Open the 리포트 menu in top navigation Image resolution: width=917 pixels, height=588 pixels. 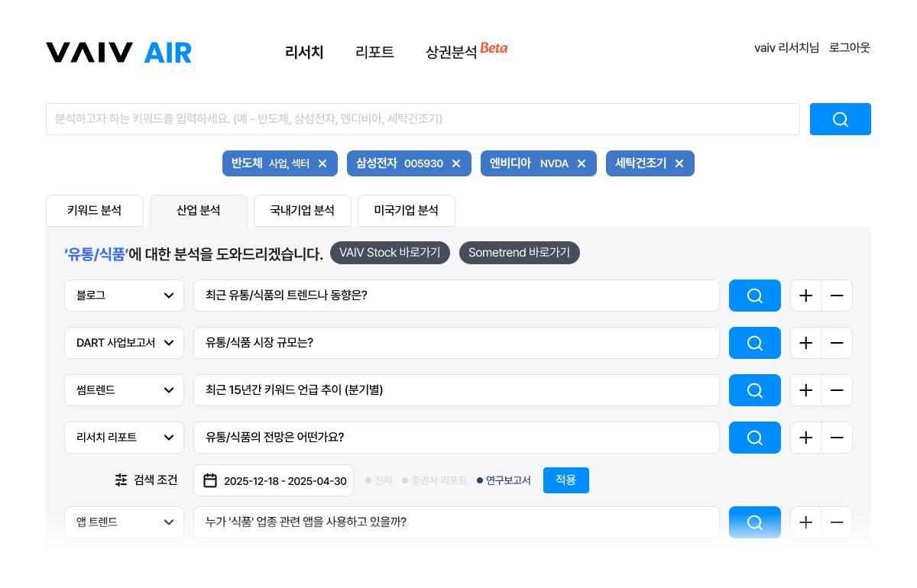[x=374, y=53]
